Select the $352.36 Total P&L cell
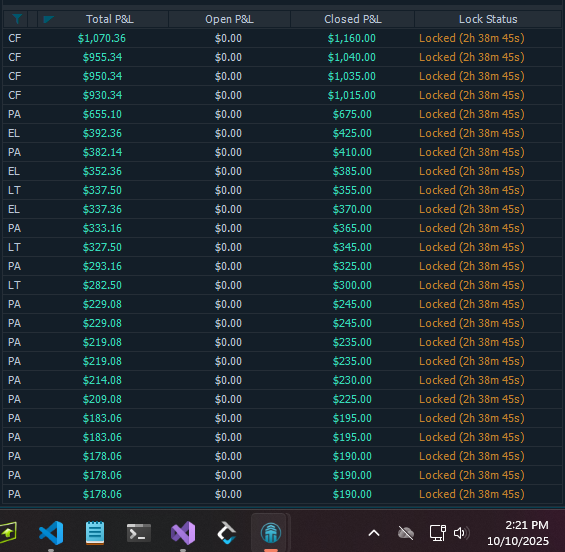The height and width of the screenshot is (552, 565). click(102, 171)
